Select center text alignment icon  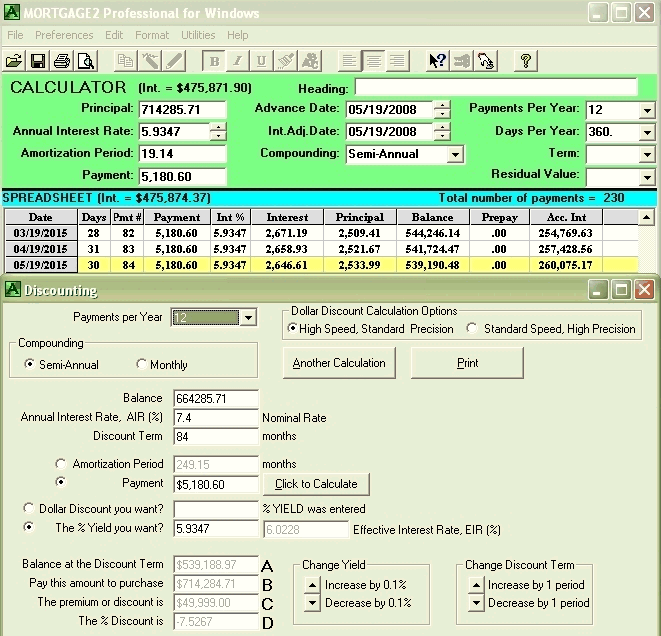pos(372,60)
